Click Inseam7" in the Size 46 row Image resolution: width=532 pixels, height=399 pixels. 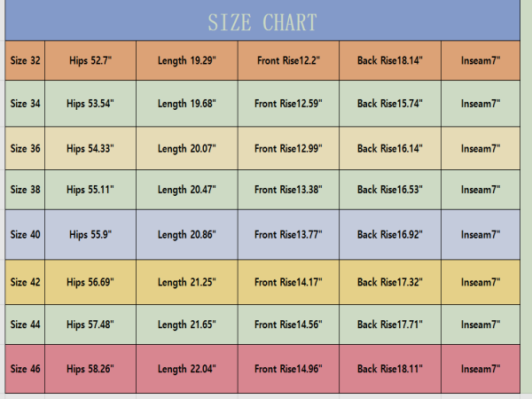click(x=481, y=369)
